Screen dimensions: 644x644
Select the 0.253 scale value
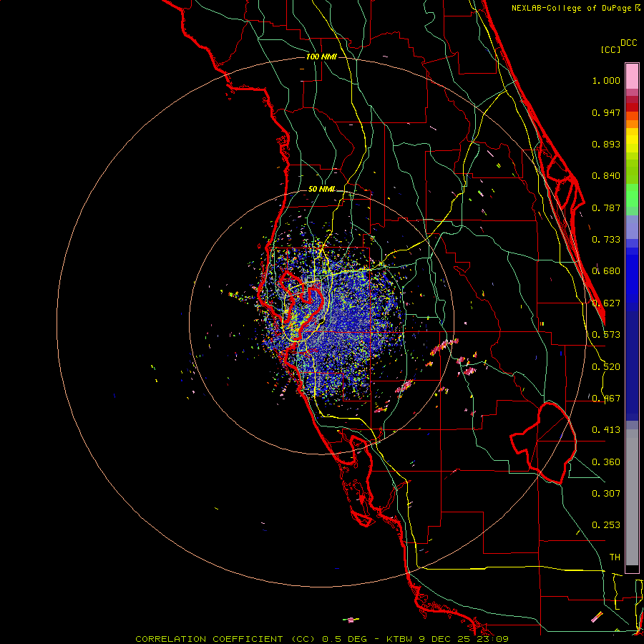[606, 525]
